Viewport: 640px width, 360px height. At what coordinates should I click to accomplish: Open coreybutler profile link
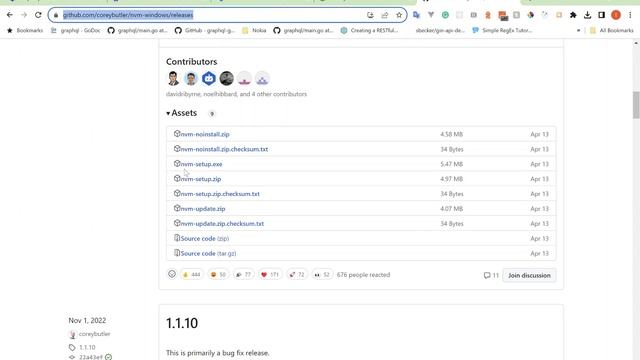pos(95,334)
